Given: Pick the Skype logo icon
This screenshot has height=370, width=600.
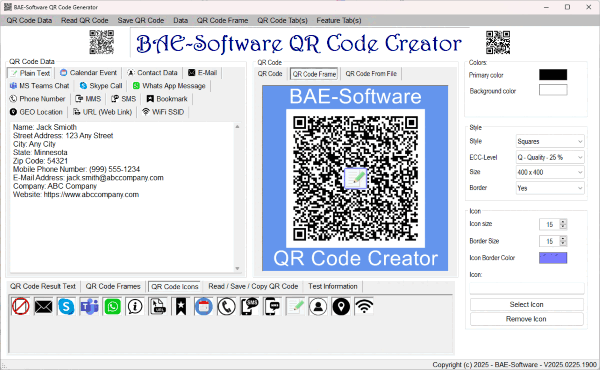Looking at the screenshot, I should click(x=66, y=306).
